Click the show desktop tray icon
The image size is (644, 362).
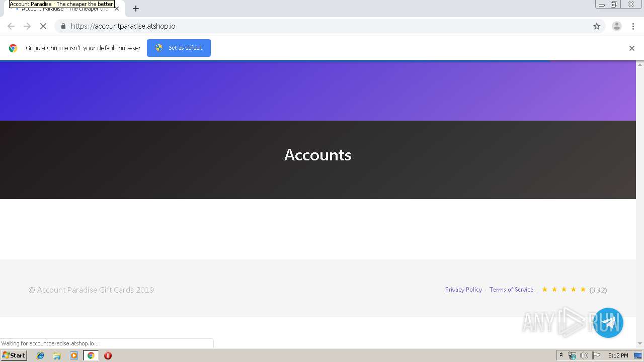[x=638, y=355]
